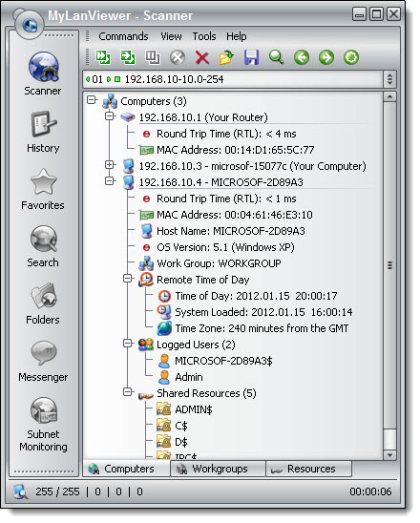420x523 pixels.
Task: Collapse the Shared Resources (5) node
Action: (x=128, y=391)
